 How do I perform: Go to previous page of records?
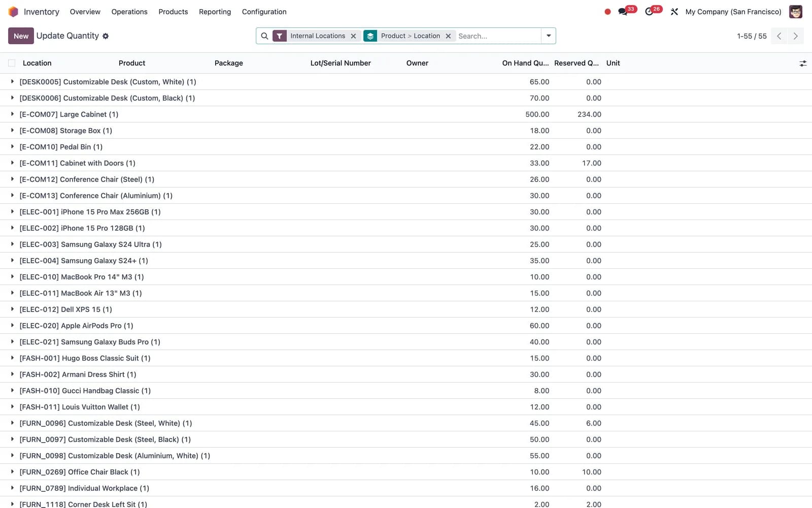click(x=779, y=36)
